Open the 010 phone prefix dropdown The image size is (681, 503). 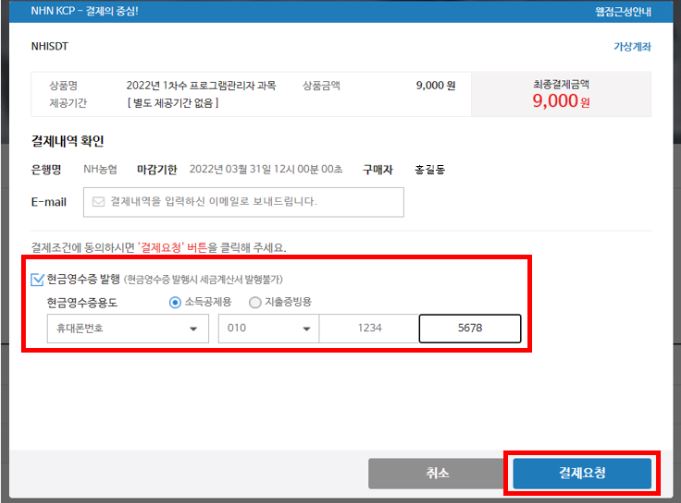268,328
